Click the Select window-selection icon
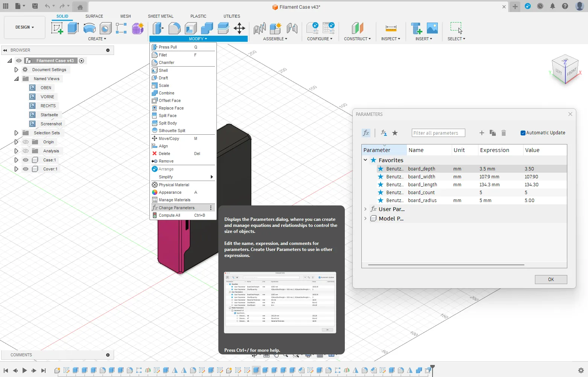Viewport: 588px width, 377px height. click(456, 28)
